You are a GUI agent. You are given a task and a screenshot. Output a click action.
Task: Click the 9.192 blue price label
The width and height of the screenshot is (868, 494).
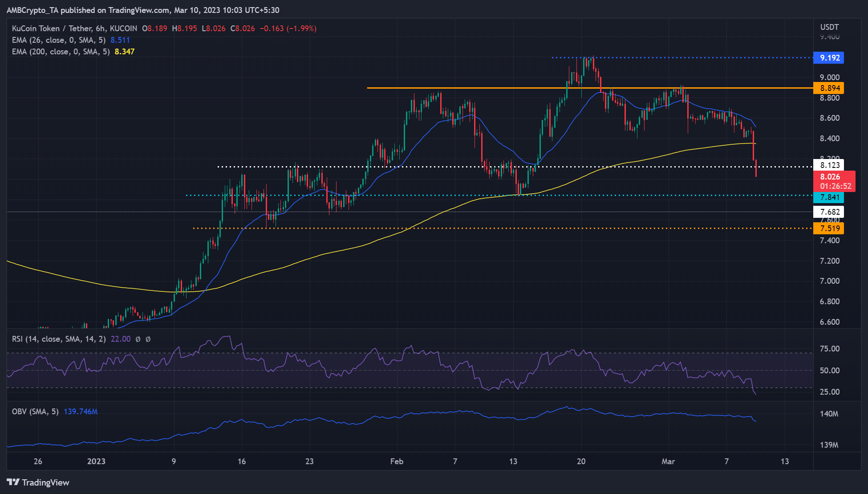pyautogui.click(x=828, y=58)
